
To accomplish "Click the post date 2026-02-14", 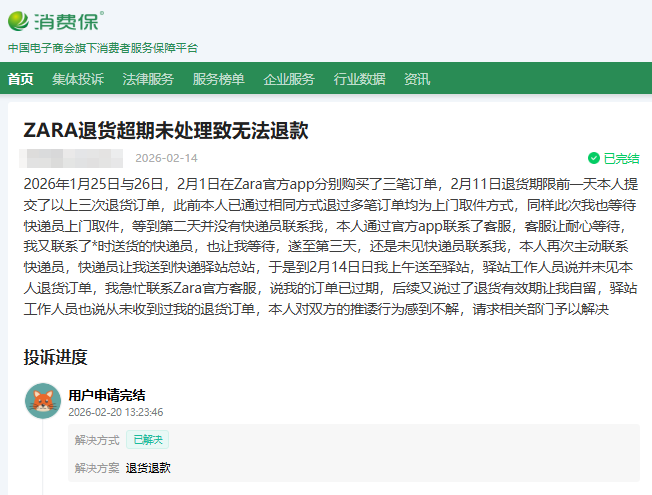I will tap(166, 158).
